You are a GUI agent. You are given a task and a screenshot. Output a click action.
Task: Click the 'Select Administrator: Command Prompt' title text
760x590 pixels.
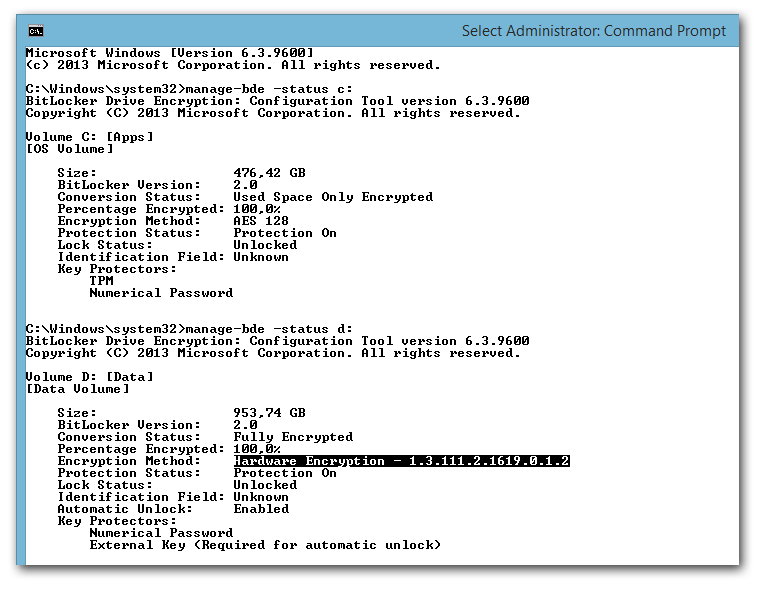point(593,31)
